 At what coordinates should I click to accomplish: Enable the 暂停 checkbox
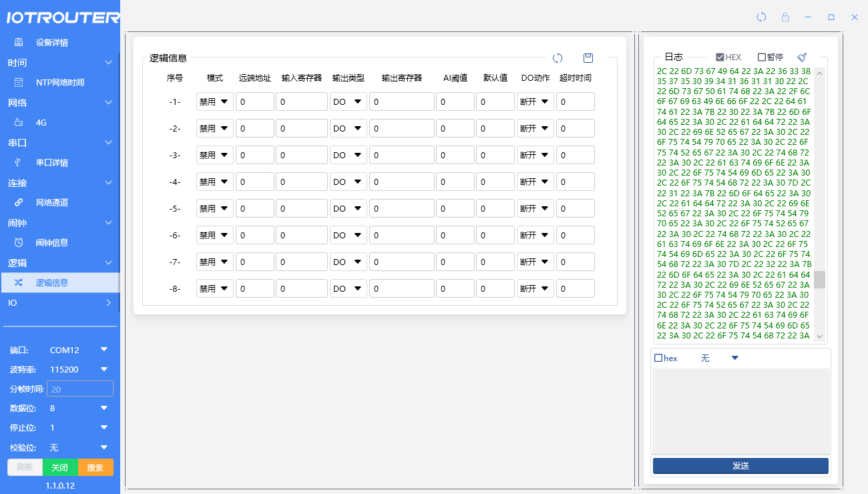[762, 57]
